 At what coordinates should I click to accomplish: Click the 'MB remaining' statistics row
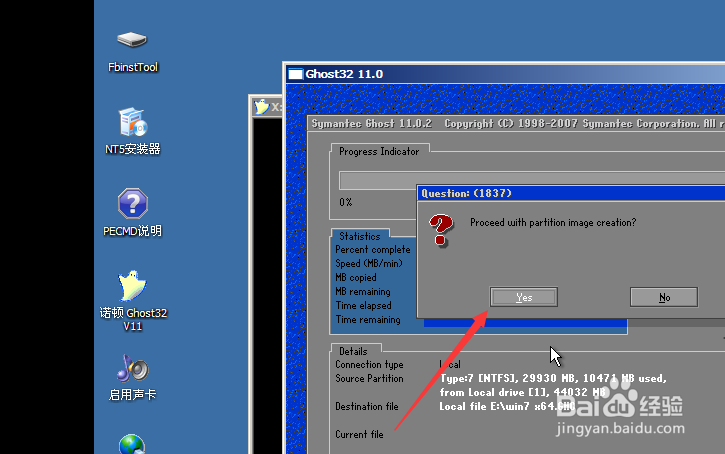[x=363, y=291]
